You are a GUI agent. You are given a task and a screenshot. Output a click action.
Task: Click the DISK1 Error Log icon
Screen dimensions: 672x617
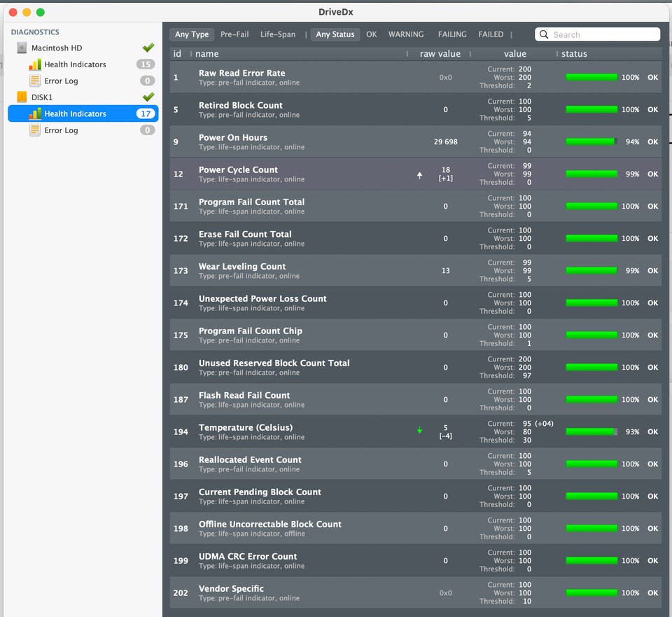35,130
